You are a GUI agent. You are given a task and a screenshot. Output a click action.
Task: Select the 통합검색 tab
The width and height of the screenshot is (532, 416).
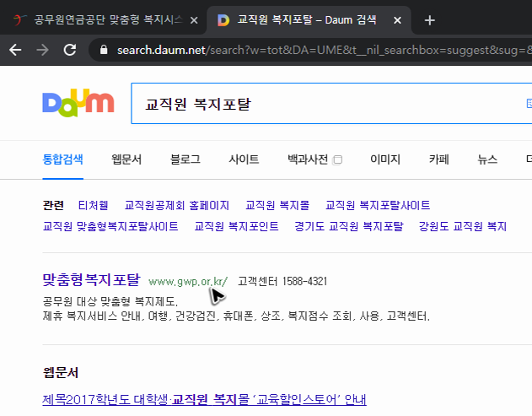[62, 159]
